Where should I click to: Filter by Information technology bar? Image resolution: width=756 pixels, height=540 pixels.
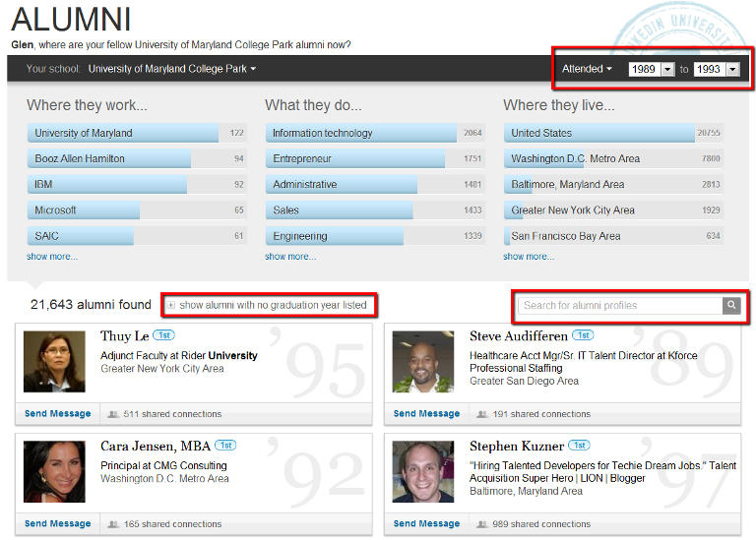(x=375, y=133)
